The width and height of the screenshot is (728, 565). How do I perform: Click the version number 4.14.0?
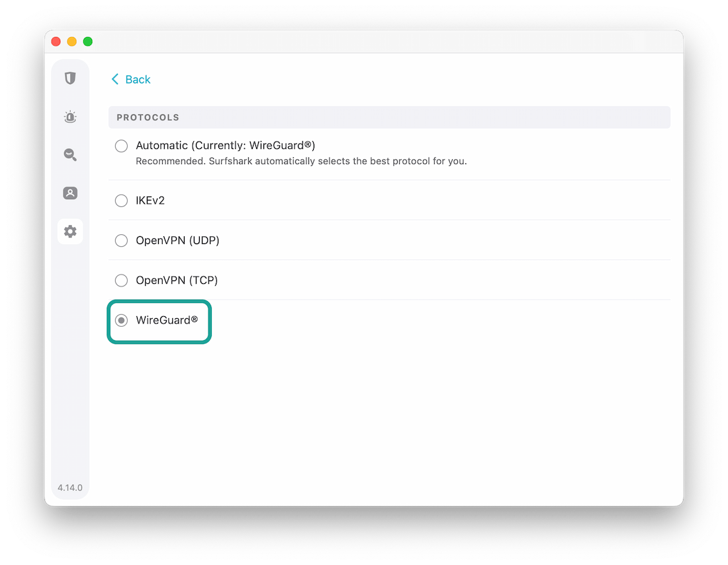[70, 488]
